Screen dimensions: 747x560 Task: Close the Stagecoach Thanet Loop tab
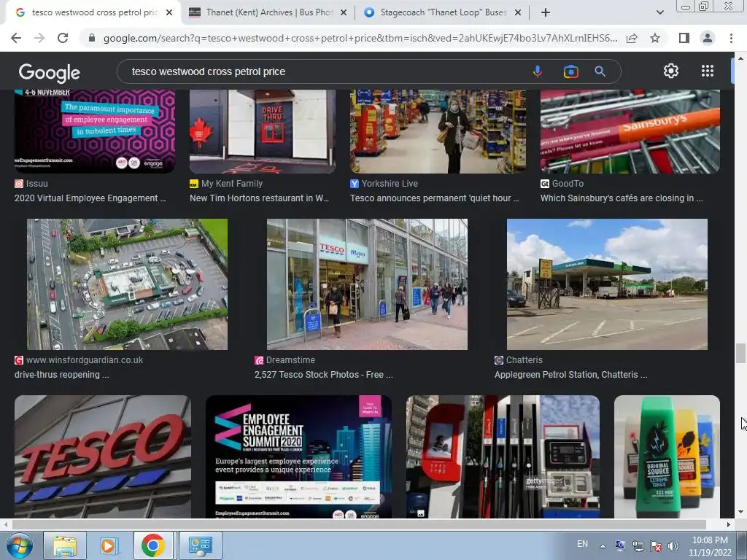518,13
